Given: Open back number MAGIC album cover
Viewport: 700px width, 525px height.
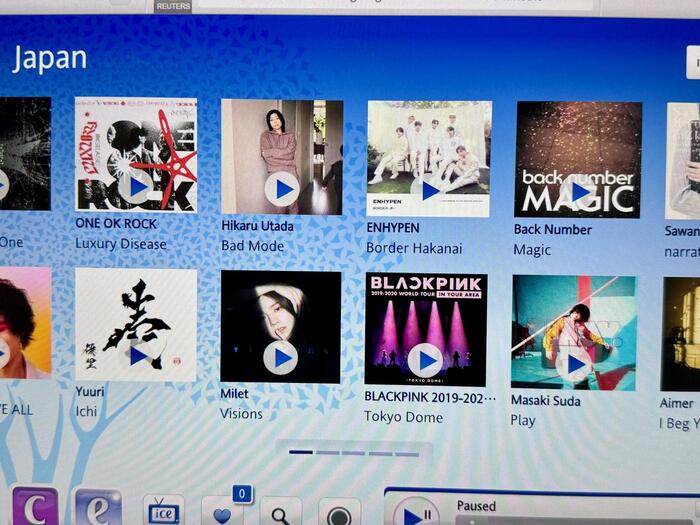Looking at the screenshot, I should [x=579, y=160].
